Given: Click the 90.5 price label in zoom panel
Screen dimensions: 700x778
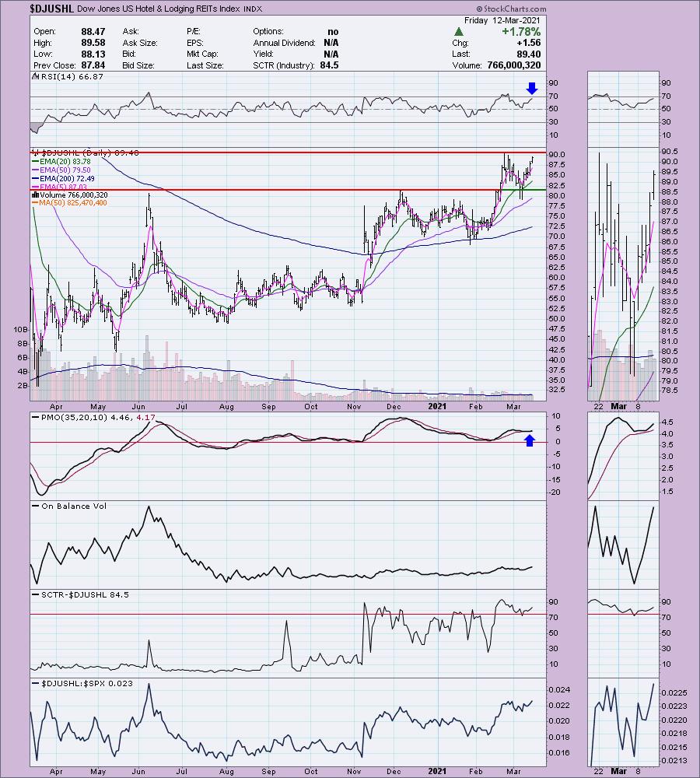Looking at the screenshot, I should click(669, 152).
